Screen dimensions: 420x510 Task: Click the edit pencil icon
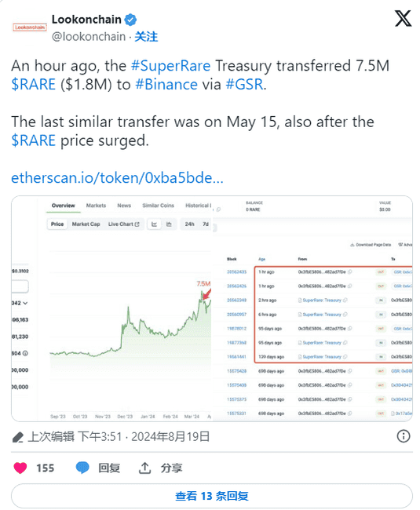17,437
